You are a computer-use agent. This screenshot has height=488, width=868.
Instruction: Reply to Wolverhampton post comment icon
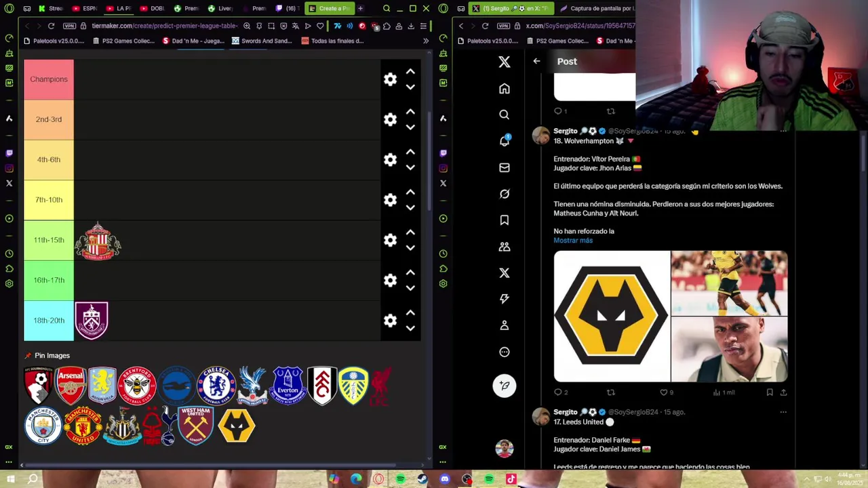coord(558,392)
